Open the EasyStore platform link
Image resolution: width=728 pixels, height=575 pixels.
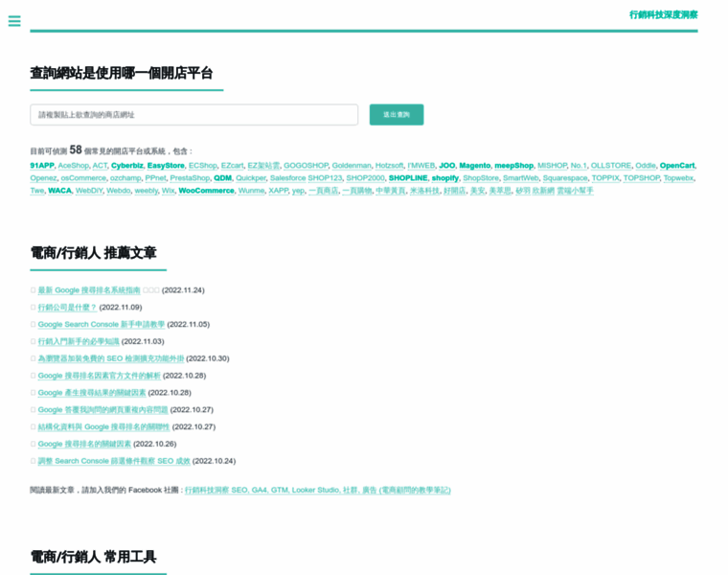click(x=166, y=166)
